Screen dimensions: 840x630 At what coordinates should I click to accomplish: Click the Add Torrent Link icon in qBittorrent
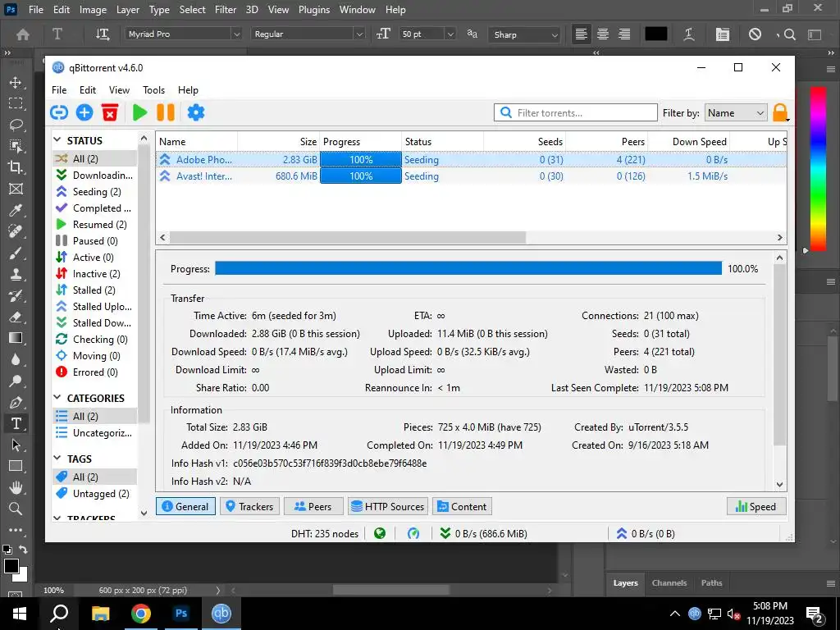point(59,112)
